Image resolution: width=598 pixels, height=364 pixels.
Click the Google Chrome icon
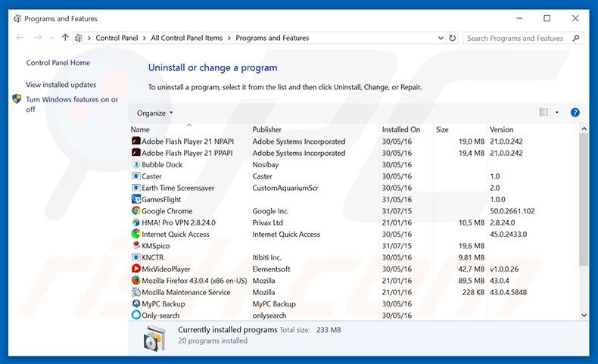point(135,211)
